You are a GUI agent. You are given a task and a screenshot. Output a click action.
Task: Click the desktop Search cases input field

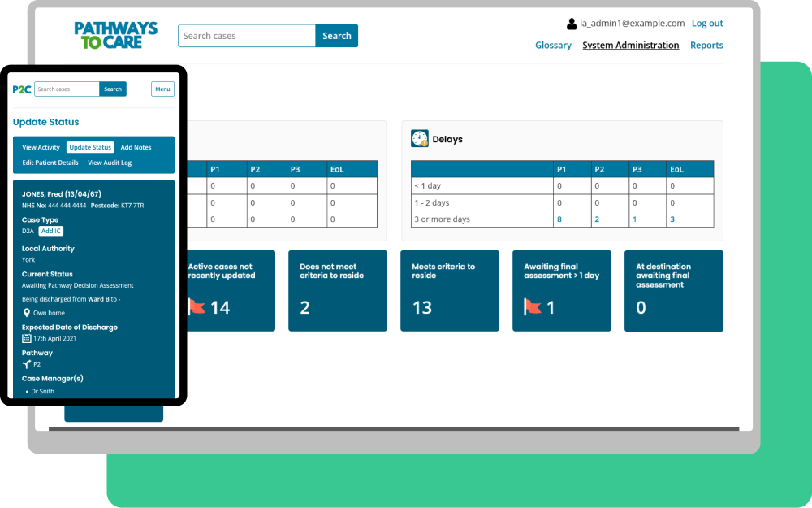246,36
